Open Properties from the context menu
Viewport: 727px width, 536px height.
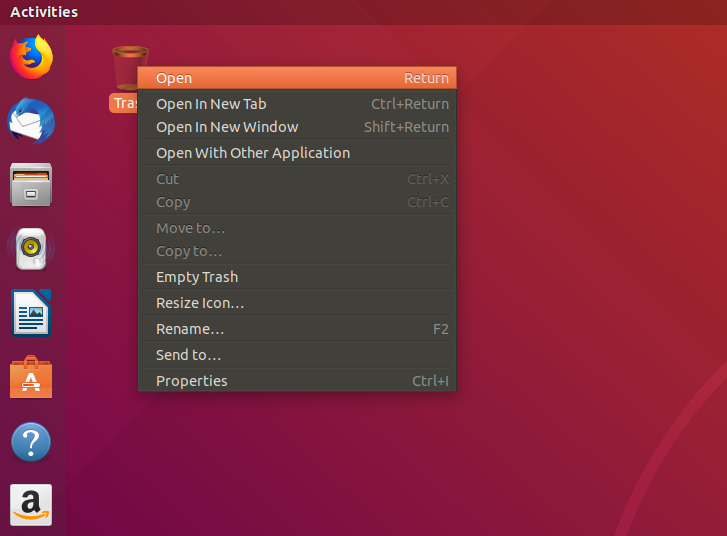(297, 381)
